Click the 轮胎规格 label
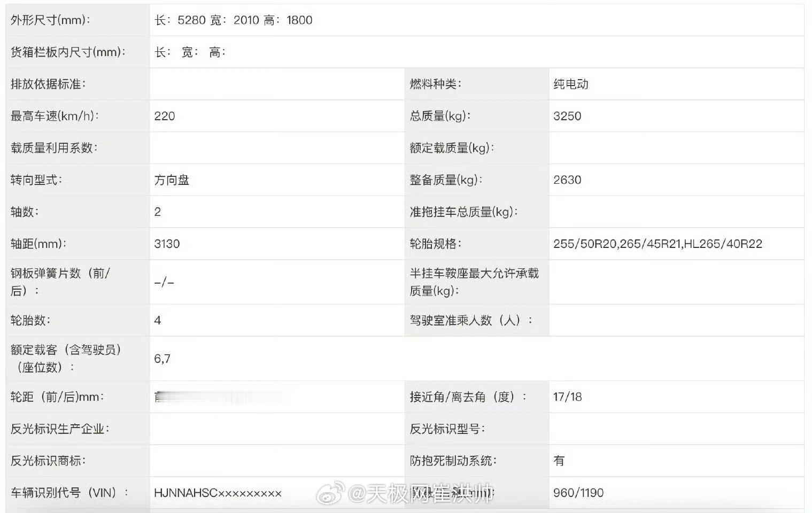The width and height of the screenshot is (812, 513). coord(436,244)
